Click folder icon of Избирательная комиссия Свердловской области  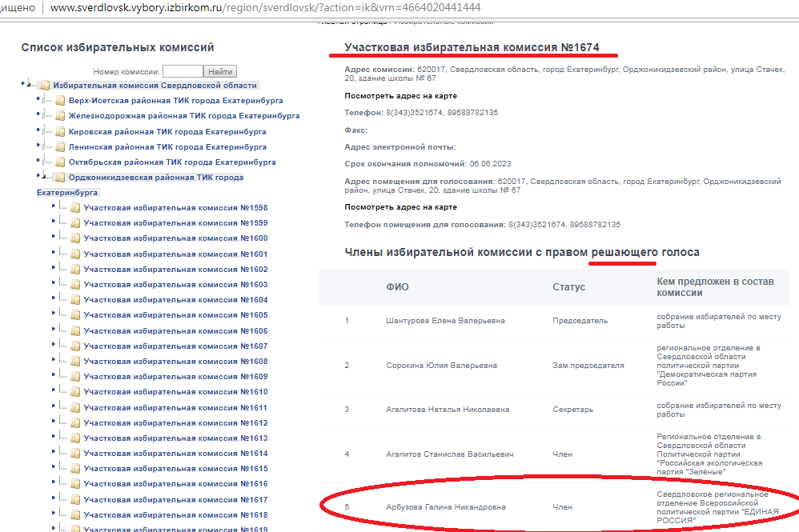[45, 85]
